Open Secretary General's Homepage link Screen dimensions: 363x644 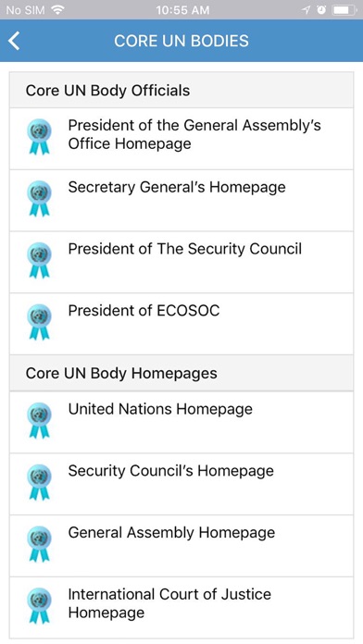pos(181,201)
